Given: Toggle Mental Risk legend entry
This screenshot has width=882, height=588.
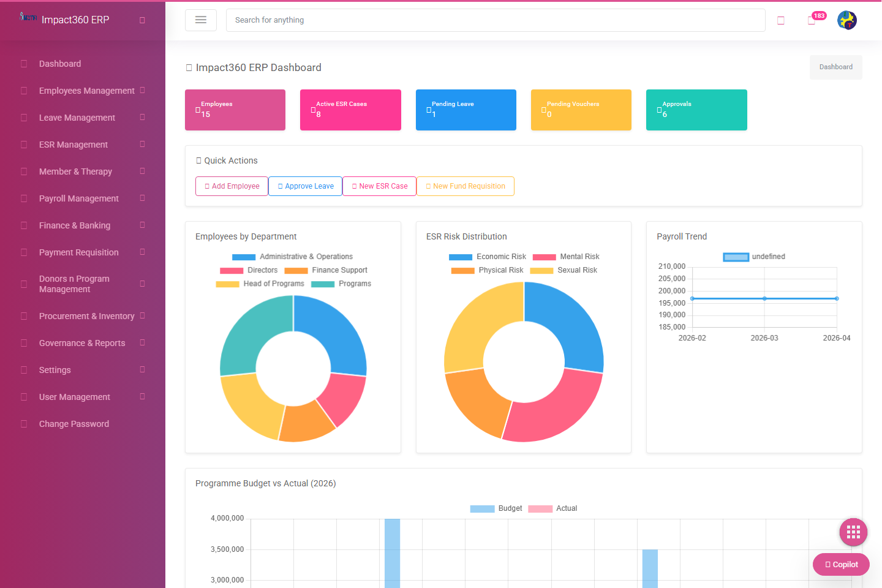Looking at the screenshot, I should (566, 257).
